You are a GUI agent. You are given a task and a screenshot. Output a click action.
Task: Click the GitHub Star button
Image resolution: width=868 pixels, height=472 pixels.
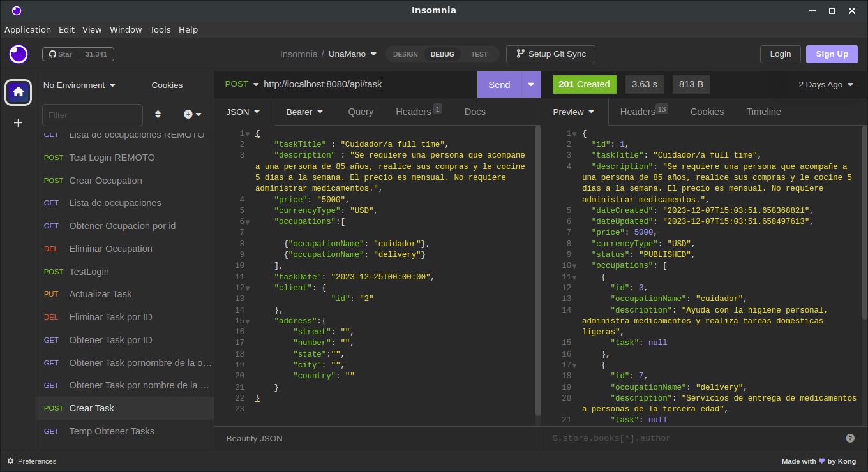[x=61, y=54]
